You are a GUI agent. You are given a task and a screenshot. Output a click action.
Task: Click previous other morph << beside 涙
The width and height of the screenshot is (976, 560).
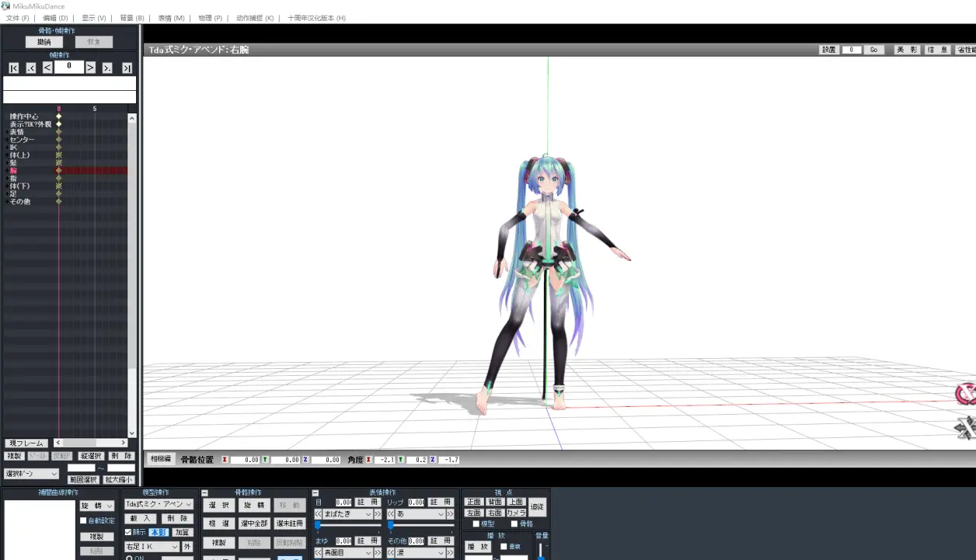coord(391,553)
